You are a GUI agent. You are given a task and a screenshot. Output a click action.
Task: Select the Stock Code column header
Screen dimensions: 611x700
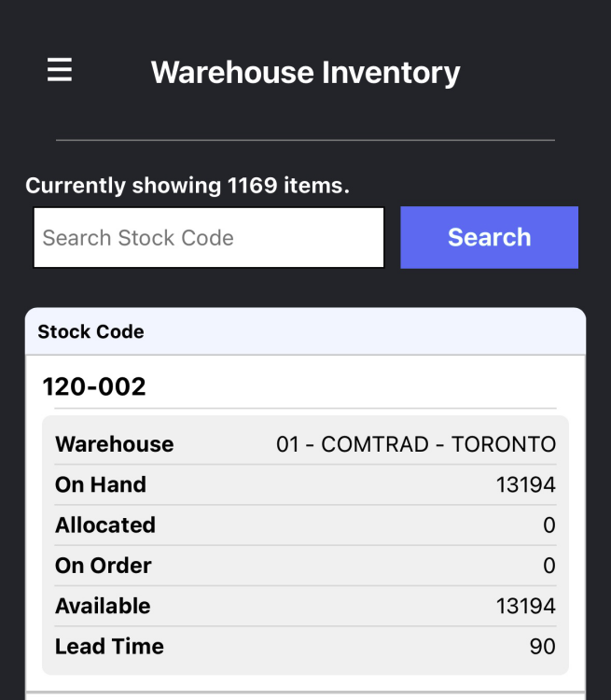[90, 331]
